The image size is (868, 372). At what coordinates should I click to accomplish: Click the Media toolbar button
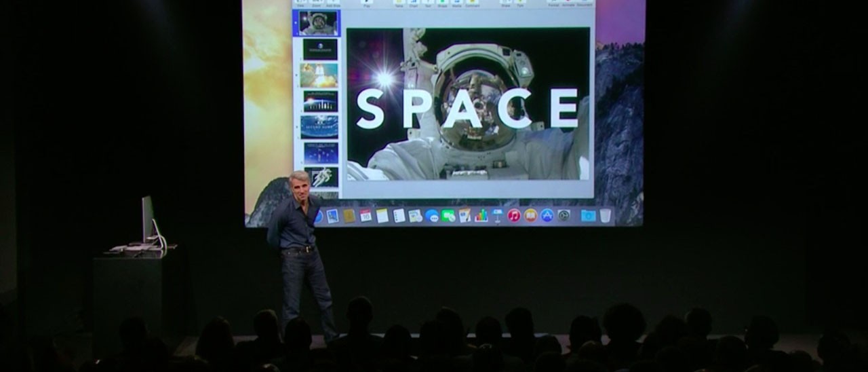click(456, 3)
